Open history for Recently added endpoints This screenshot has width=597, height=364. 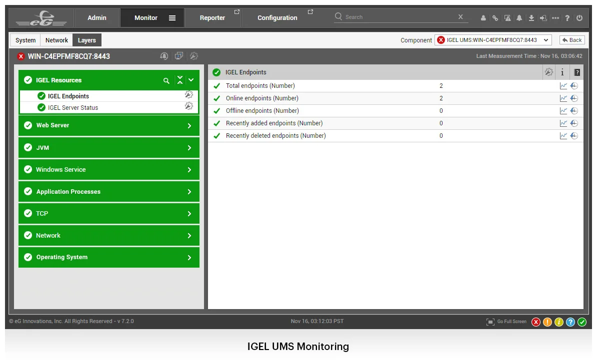tap(574, 124)
